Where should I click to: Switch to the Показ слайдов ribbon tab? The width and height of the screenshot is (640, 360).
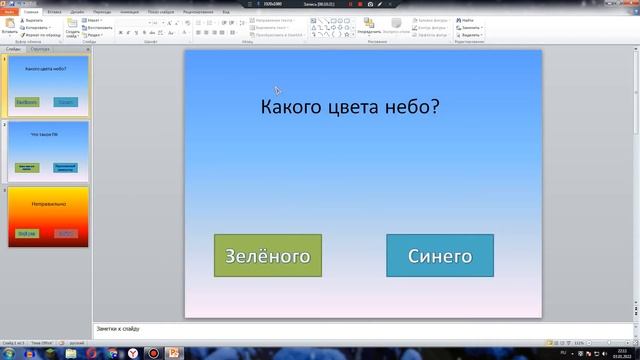tap(161, 12)
